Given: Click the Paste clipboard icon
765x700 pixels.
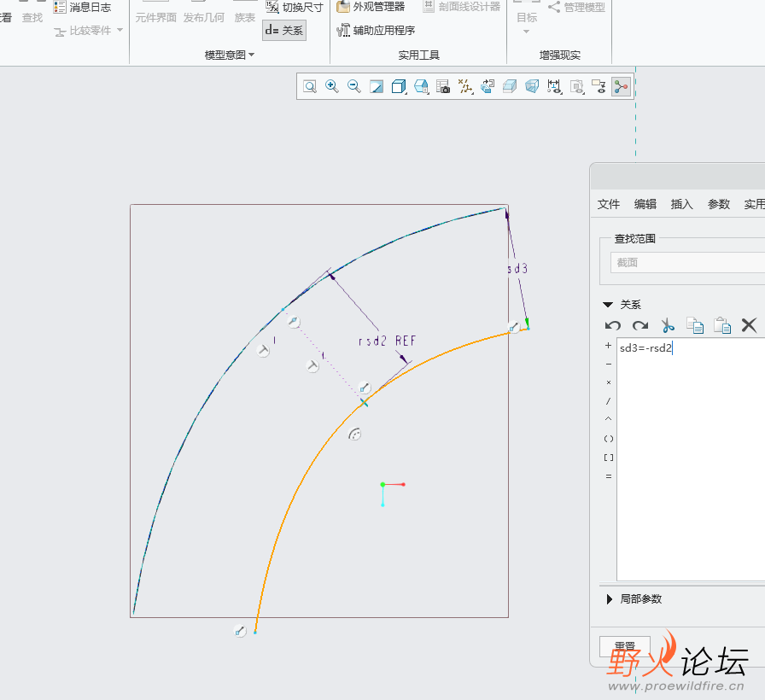Looking at the screenshot, I should [722, 325].
